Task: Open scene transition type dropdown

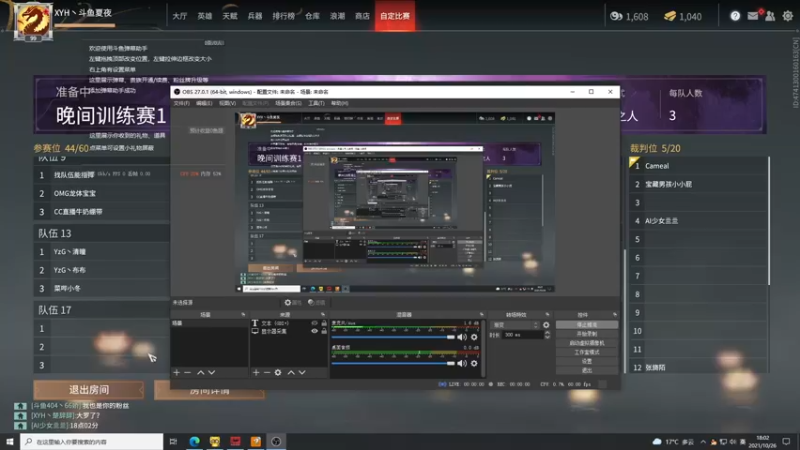Action: point(515,325)
